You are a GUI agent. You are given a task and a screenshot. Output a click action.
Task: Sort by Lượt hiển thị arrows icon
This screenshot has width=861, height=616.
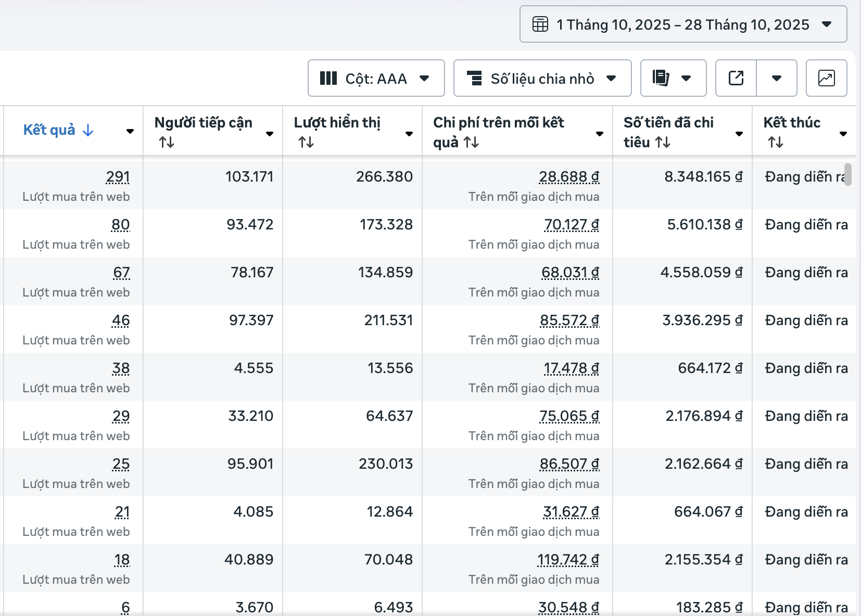pos(306,142)
